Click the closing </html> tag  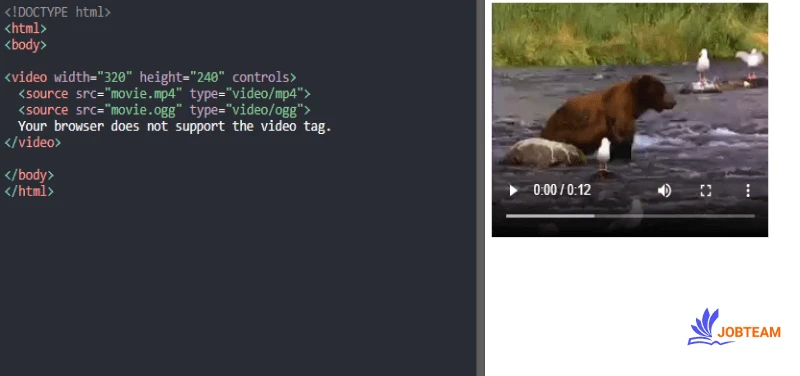click(29, 192)
